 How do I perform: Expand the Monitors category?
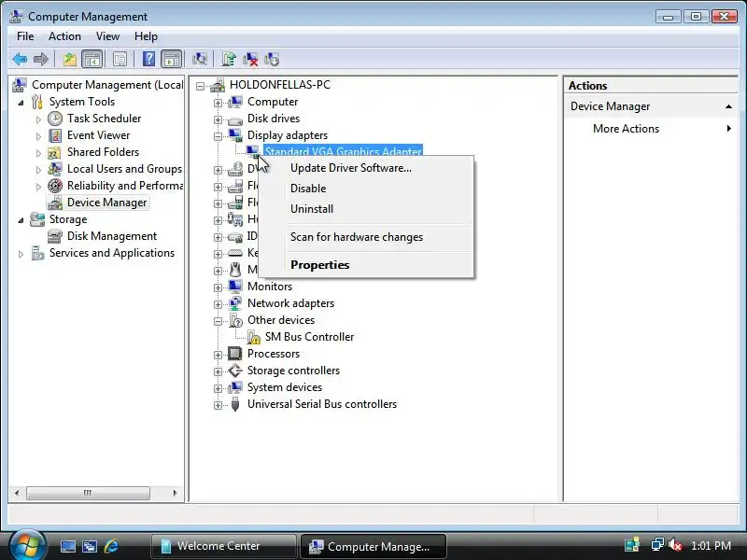click(218, 287)
